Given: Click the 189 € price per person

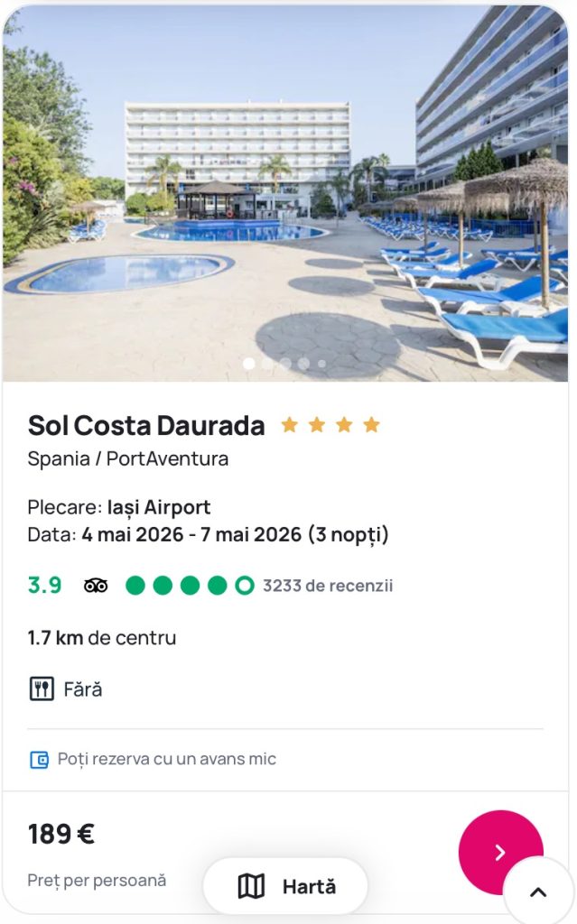Looking at the screenshot, I should [x=61, y=834].
